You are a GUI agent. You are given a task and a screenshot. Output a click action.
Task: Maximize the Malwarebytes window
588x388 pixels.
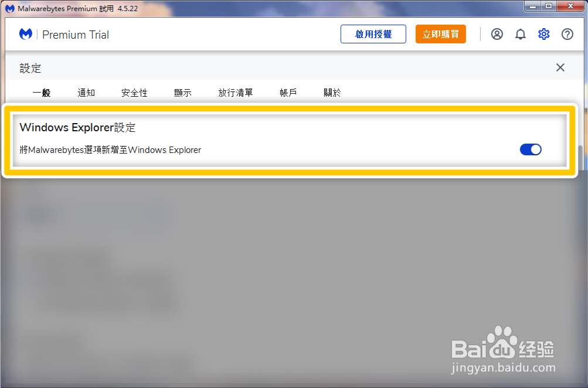(549, 6)
